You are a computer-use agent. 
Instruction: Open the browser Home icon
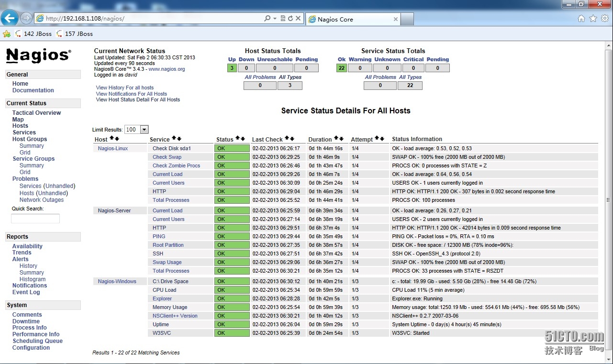[x=581, y=19]
